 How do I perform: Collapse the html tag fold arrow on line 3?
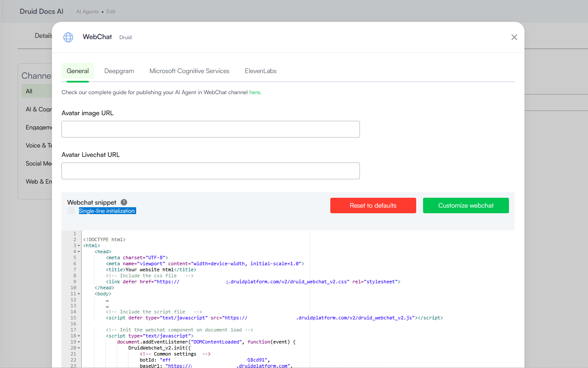point(79,245)
